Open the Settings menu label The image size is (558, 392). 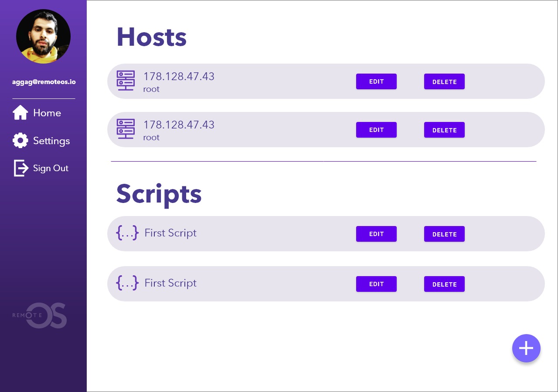[x=51, y=141]
